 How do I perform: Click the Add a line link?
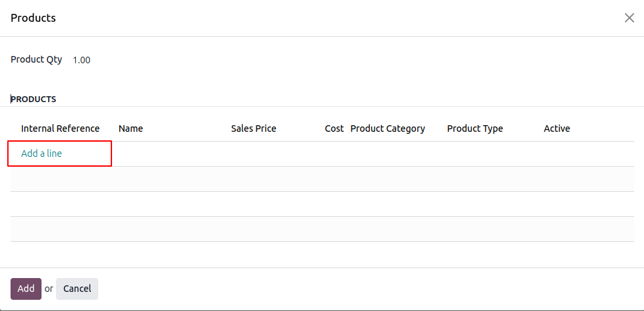click(x=42, y=154)
